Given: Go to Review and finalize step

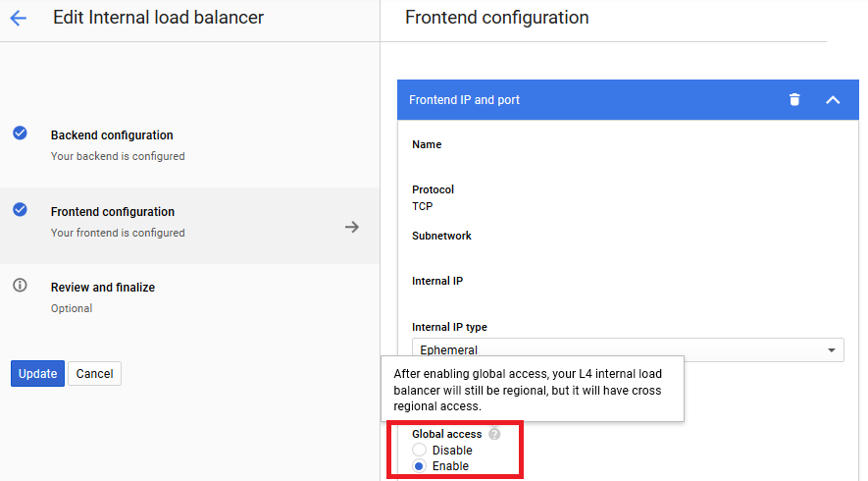Looking at the screenshot, I should pos(103,288).
